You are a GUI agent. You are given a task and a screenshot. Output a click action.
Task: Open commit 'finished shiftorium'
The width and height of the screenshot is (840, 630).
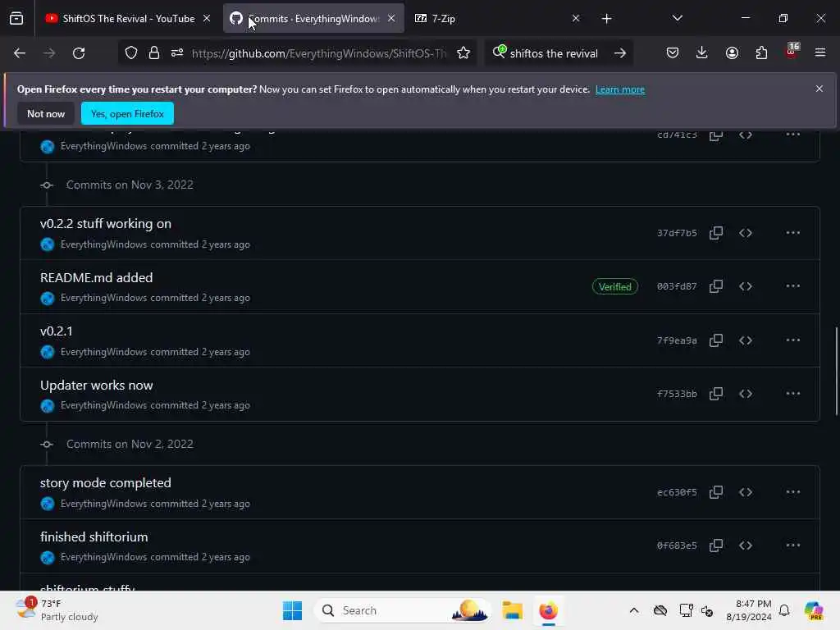[94, 536]
